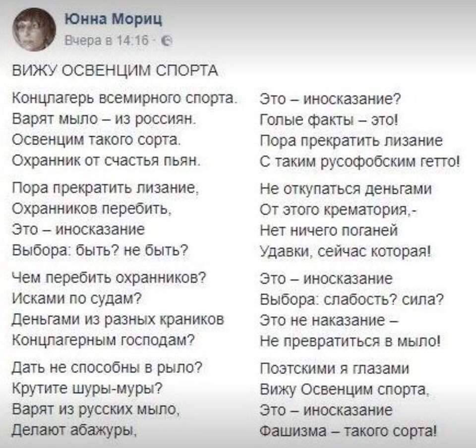
Task: Click the line От этого крематория
Action: 338,210
